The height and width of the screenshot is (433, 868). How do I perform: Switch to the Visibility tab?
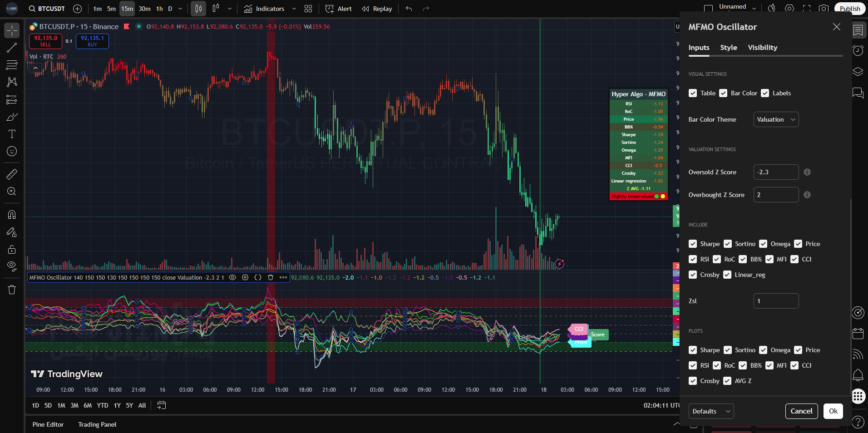pos(762,48)
